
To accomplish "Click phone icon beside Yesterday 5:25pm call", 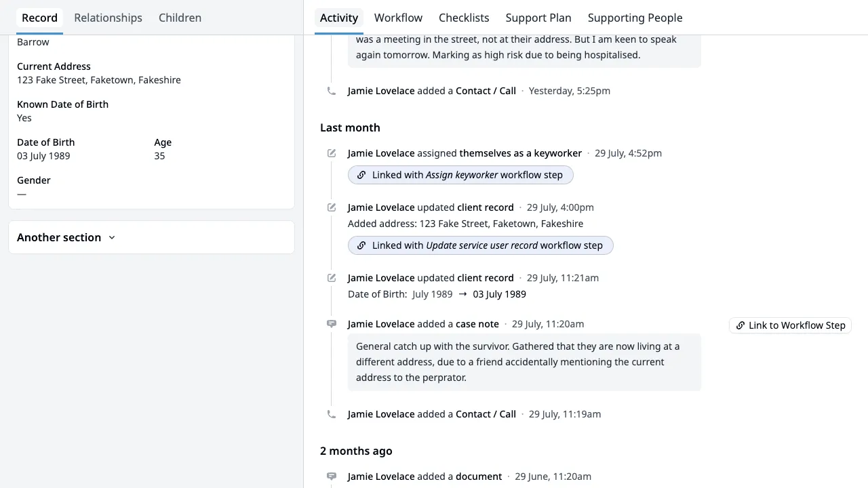I will coord(331,91).
